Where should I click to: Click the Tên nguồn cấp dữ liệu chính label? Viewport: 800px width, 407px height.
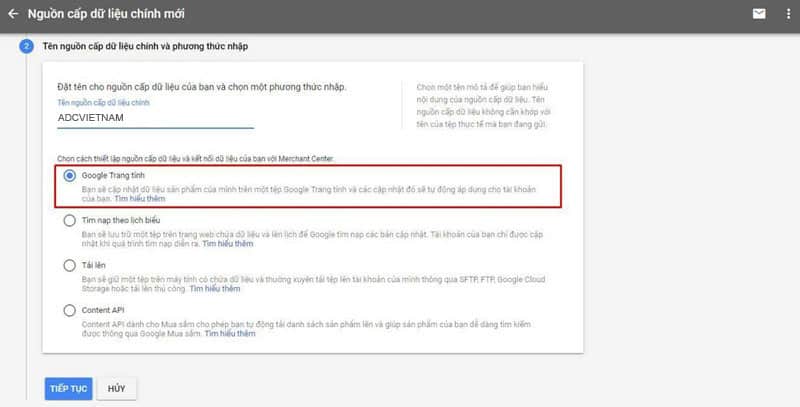104,101
